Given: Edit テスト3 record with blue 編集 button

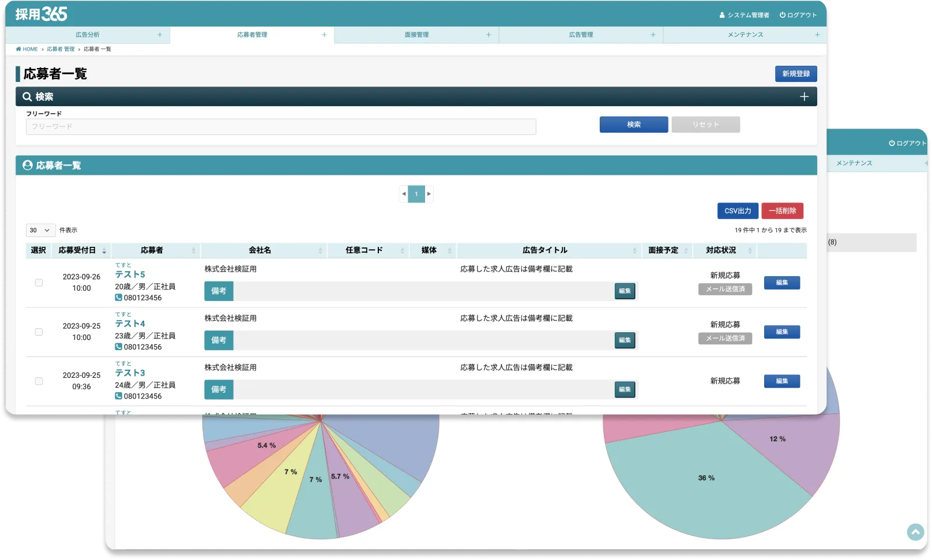Looking at the screenshot, I should [781, 381].
